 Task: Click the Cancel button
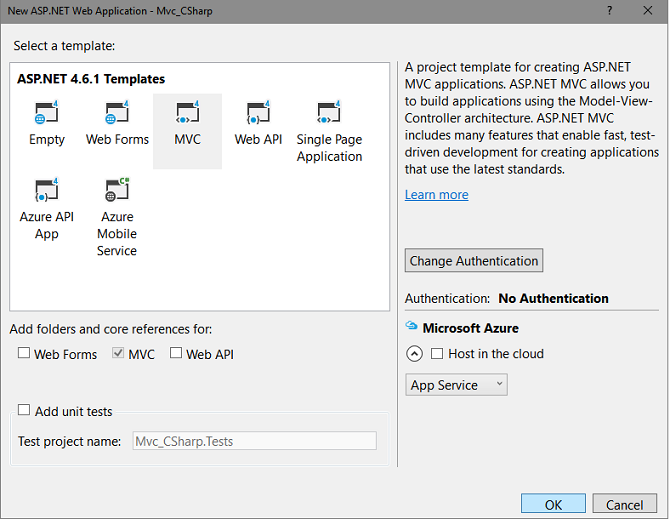tap(624, 504)
